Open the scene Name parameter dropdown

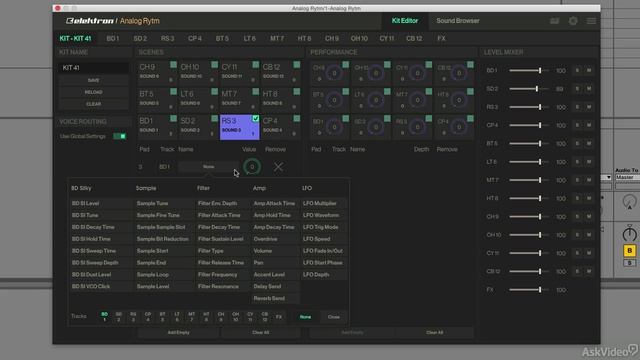208,167
